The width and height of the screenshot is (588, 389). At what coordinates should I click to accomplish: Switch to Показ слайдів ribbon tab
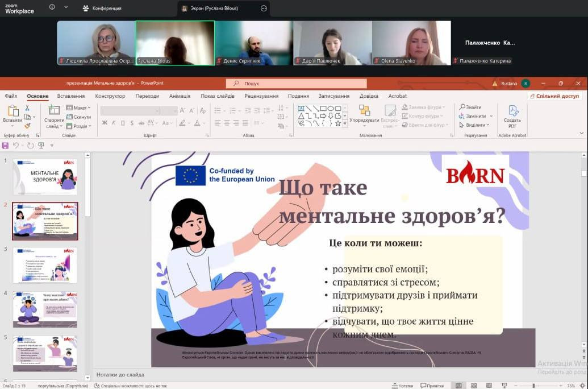(218, 96)
